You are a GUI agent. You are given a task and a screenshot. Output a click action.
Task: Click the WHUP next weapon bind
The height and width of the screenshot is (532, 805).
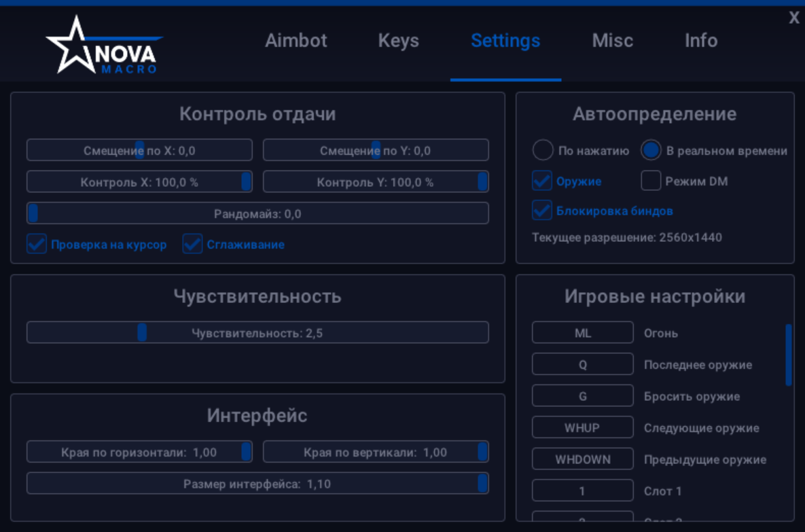pos(582,427)
